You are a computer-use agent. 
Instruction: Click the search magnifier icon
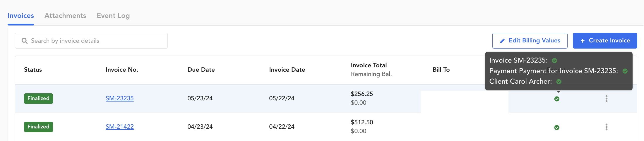pos(25,41)
